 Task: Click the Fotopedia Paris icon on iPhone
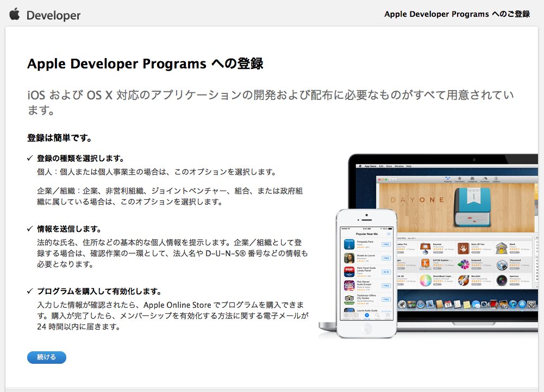(349, 244)
